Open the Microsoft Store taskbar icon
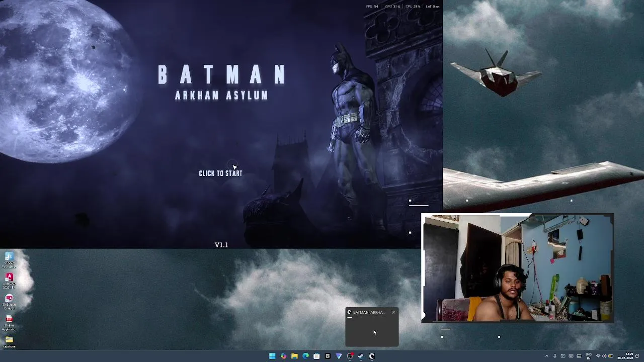The width and height of the screenshot is (644, 362). (x=316, y=356)
